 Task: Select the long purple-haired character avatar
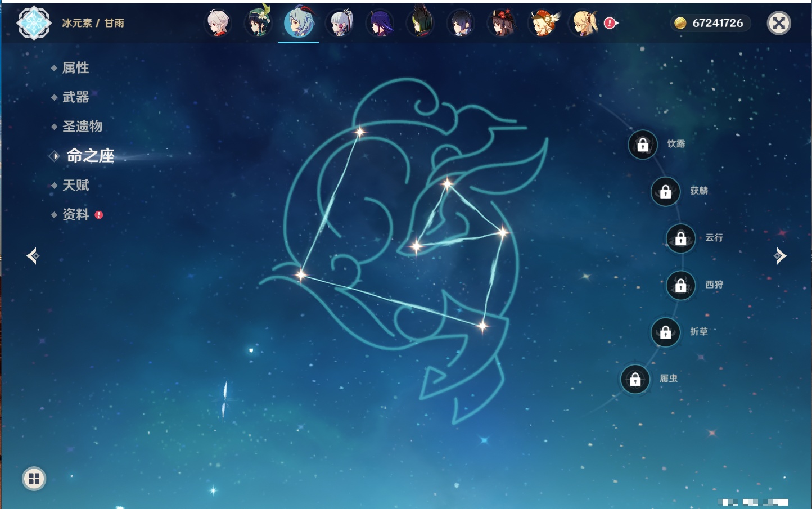point(380,23)
